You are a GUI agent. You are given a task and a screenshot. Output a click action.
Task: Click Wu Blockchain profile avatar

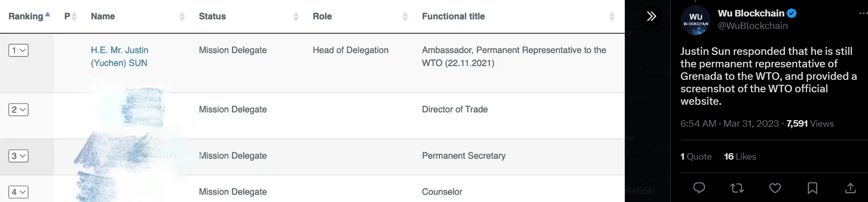(x=695, y=20)
